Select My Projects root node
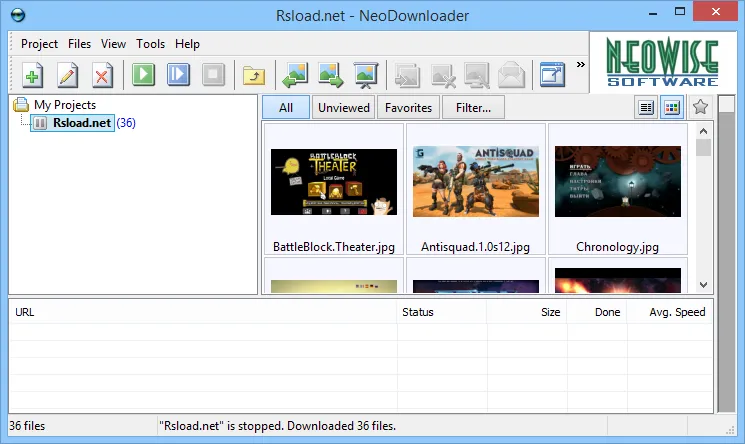The height and width of the screenshot is (444, 745). coord(65,105)
